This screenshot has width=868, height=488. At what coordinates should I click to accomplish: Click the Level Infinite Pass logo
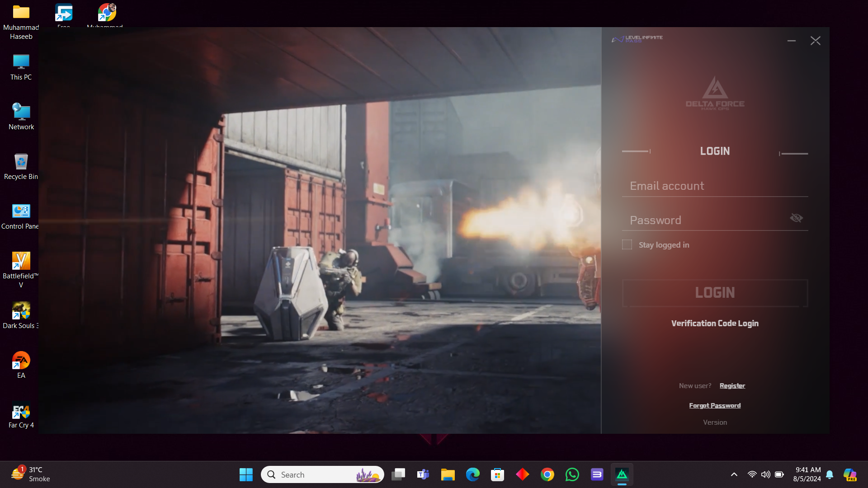(637, 39)
